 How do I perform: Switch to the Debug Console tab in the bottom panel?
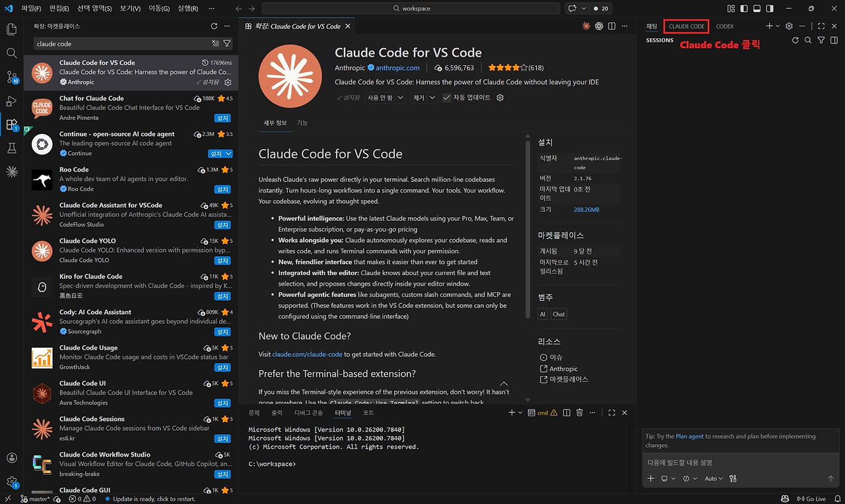point(309,413)
